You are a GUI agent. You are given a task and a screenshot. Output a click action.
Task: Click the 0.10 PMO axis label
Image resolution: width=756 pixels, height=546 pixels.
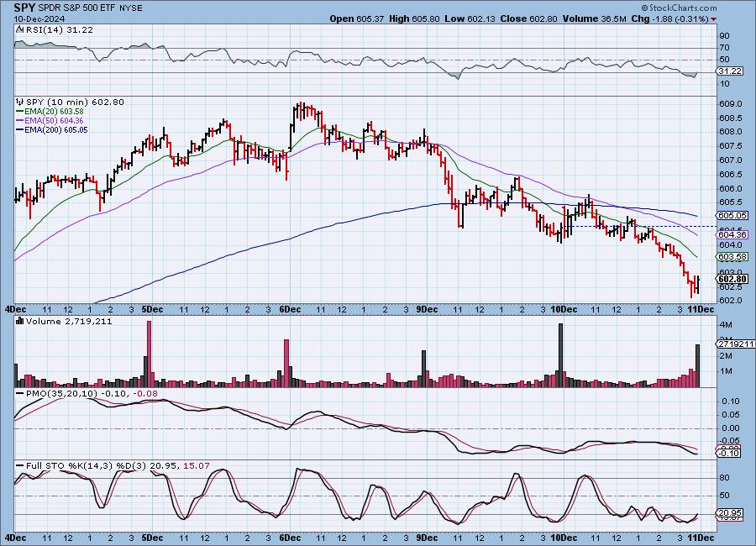[x=731, y=402]
